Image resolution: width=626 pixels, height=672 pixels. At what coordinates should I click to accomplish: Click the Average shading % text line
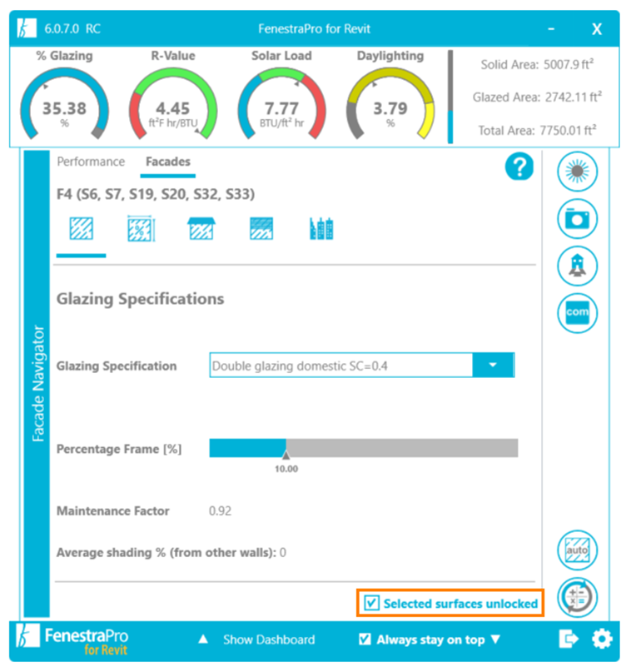pos(171,552)
